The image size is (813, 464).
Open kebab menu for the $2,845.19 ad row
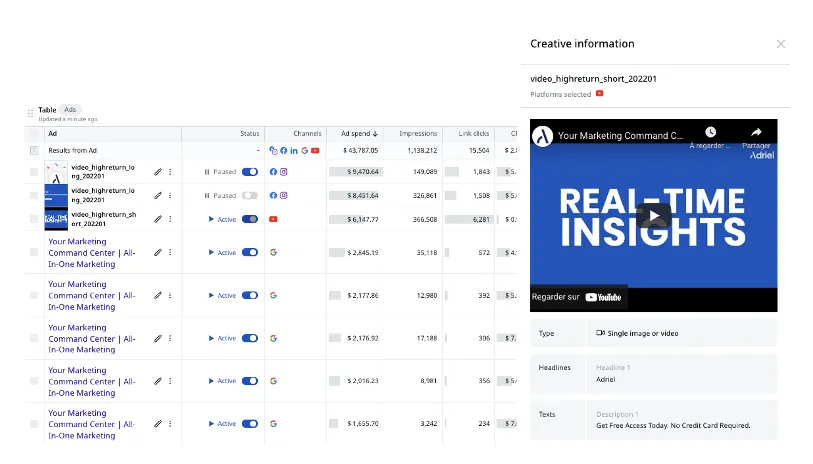pos(170,252)
